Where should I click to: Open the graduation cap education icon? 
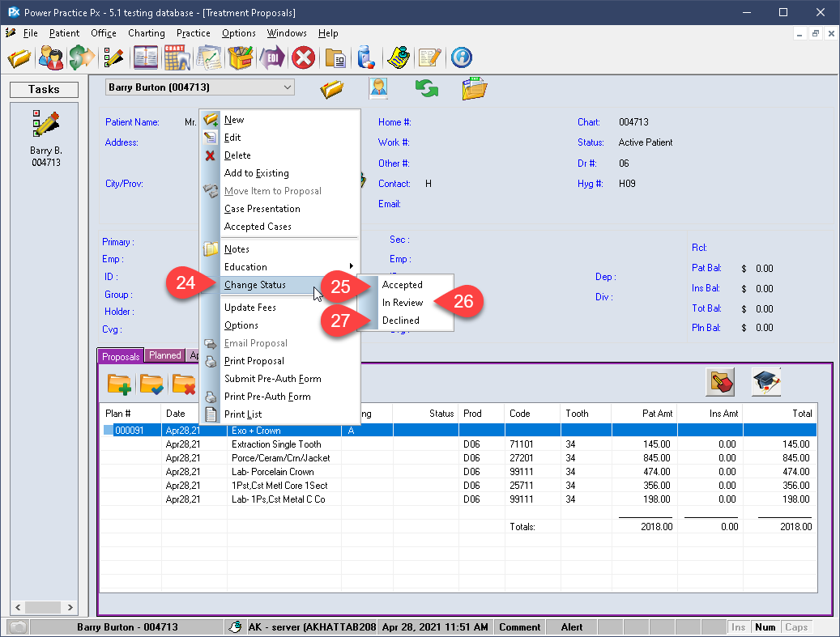[x=766, y=382]
